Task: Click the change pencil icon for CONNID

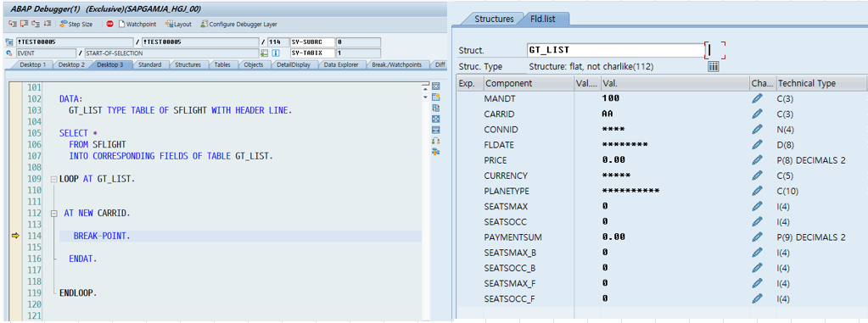Action: 758,130
